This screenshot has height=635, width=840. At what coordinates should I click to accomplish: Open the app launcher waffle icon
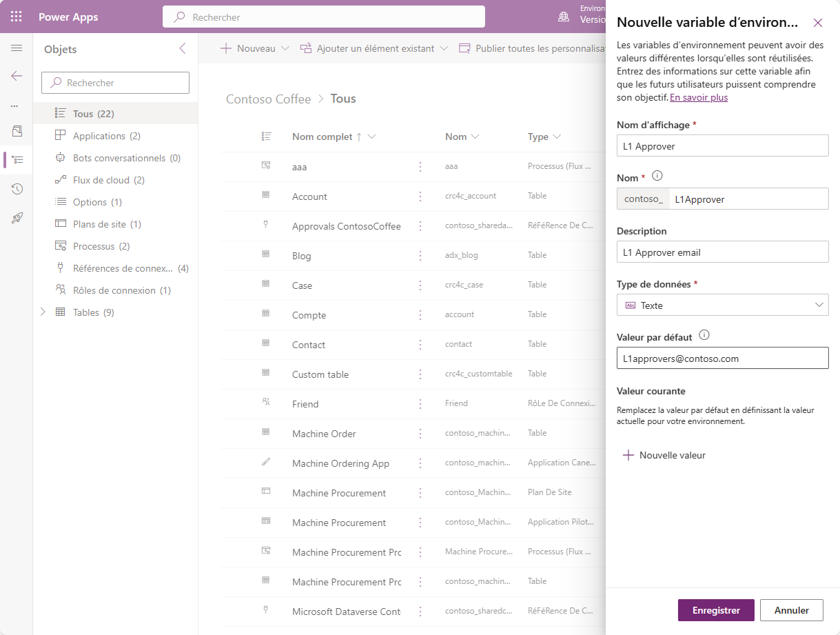pyautogui.click(x=17, y=17)
